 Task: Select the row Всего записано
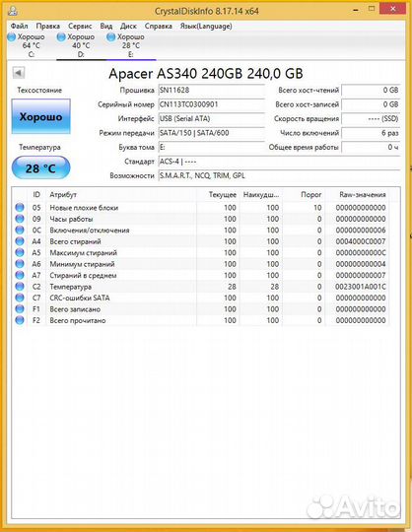201,309
